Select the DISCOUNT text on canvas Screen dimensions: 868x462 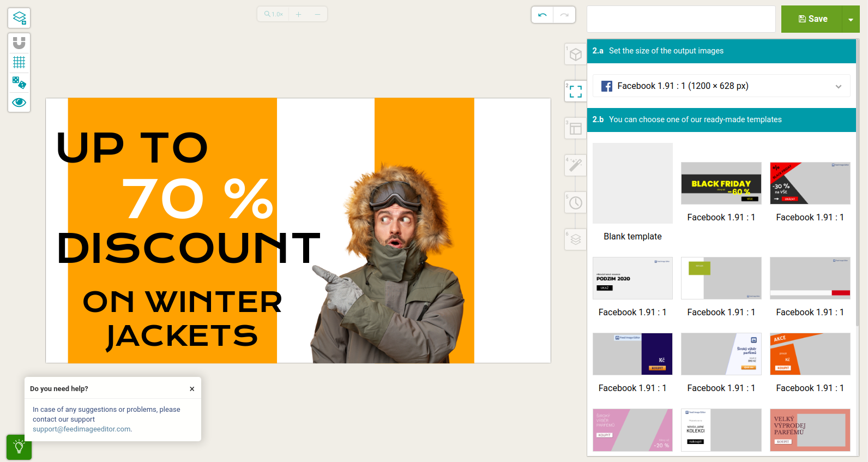tap(189, 248)
